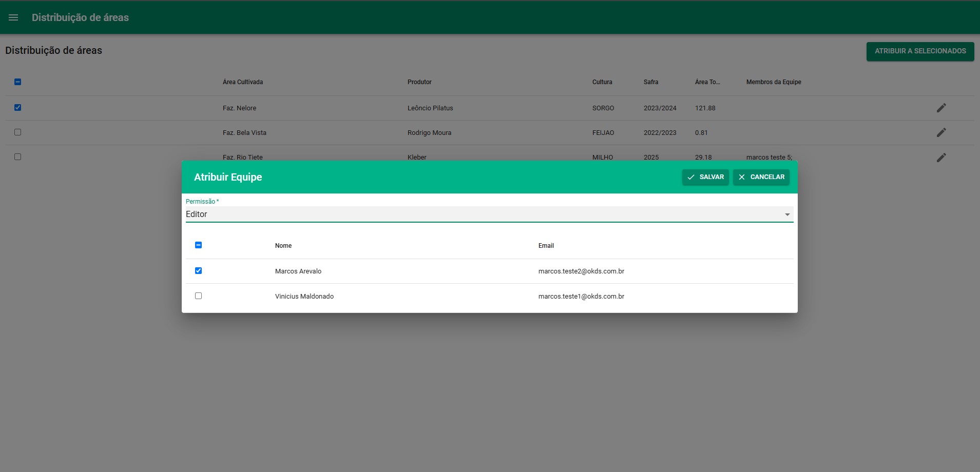Click the edit pencil for Faz. Bela Vista
This screenshot has width=980, height=472.
(x=941, y=132)
